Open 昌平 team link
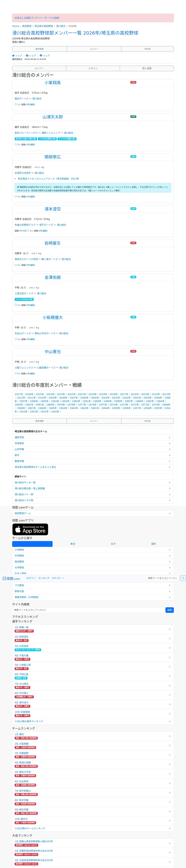Viewport: 186px width, 868px height. point(17,455)
